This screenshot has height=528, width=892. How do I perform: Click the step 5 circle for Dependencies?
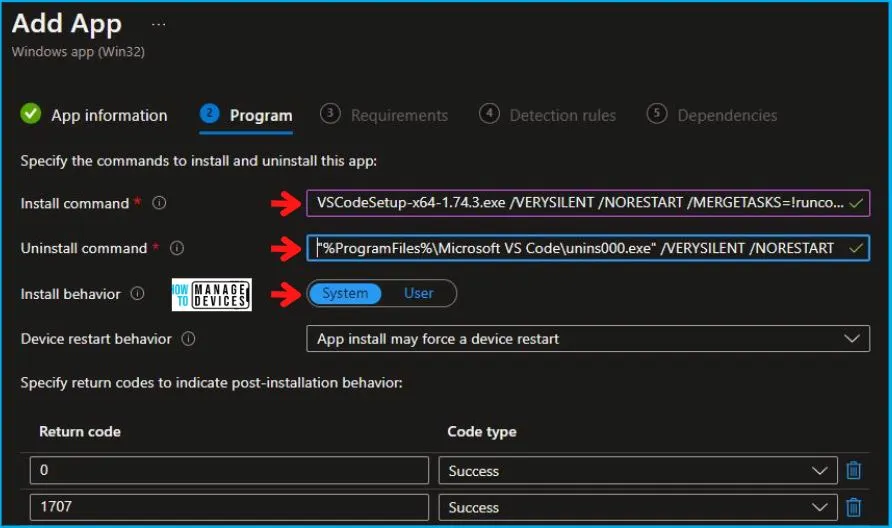[x=656, y=113]
